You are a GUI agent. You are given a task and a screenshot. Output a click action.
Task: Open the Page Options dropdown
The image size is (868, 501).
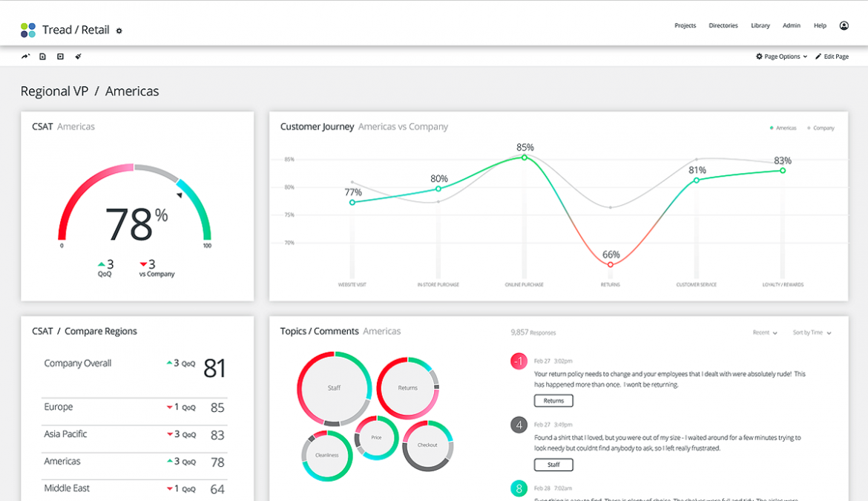tap(781, 56)
